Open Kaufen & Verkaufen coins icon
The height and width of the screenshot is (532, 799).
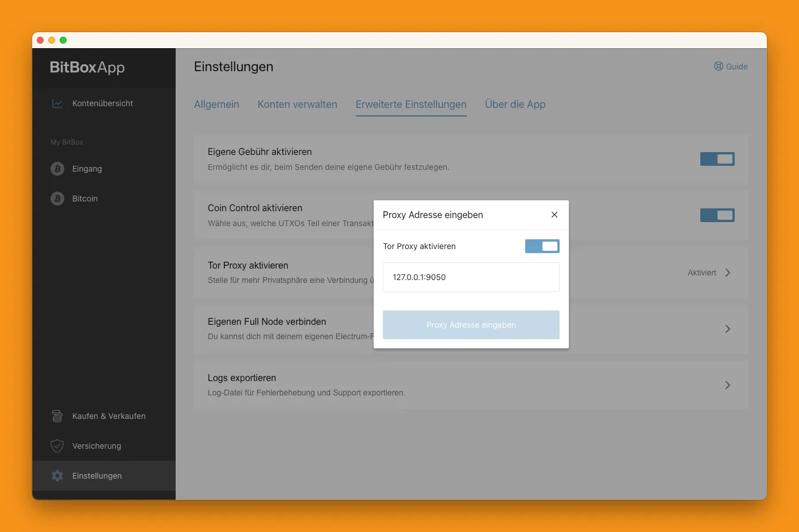pos(57,415)
